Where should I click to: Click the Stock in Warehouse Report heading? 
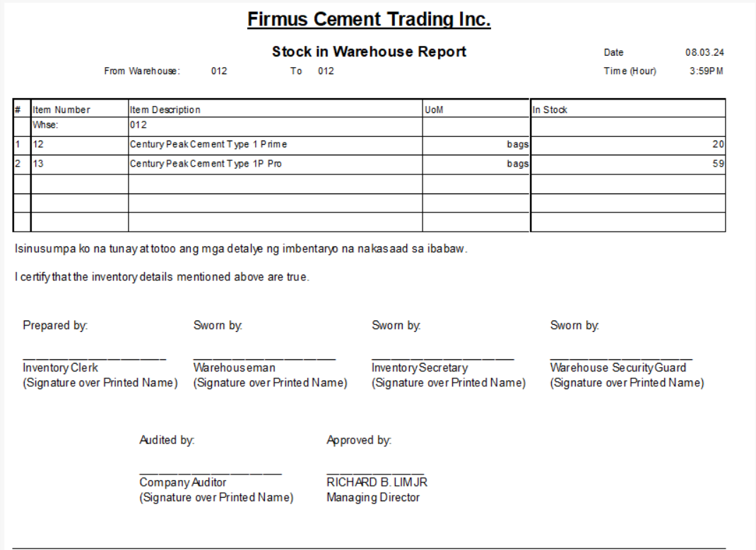coord(369,52)
